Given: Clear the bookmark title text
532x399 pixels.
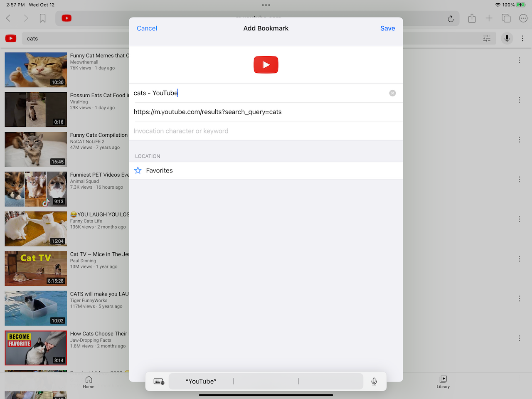Looking at the screenshot, I should click(x=392, y=93).
